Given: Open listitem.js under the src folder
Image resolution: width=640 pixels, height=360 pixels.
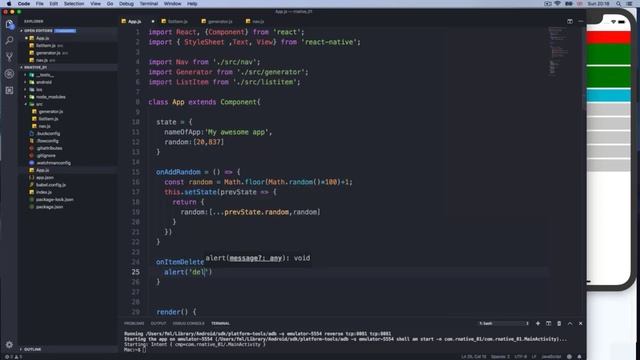Looking at the screenshot, I should 48,119.
